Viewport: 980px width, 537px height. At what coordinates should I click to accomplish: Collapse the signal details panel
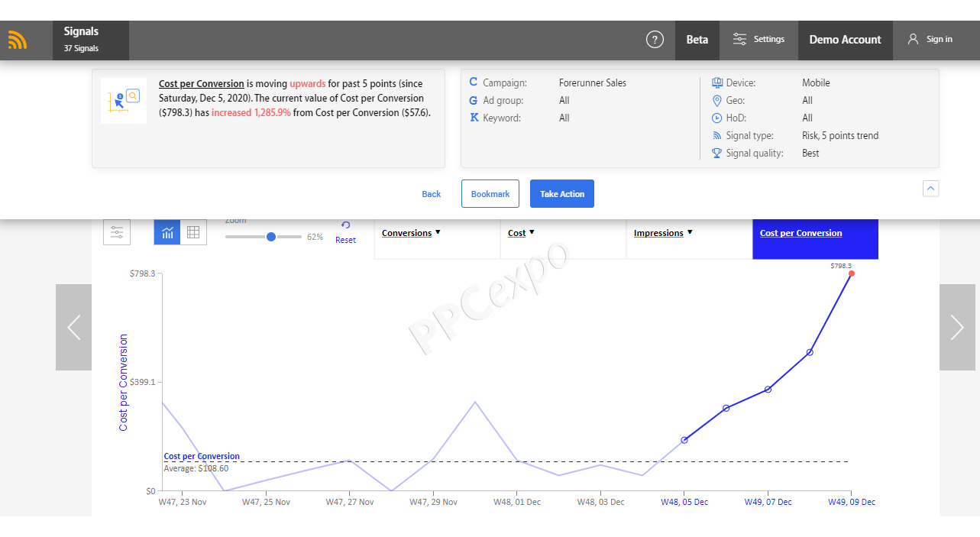(930, 189)
